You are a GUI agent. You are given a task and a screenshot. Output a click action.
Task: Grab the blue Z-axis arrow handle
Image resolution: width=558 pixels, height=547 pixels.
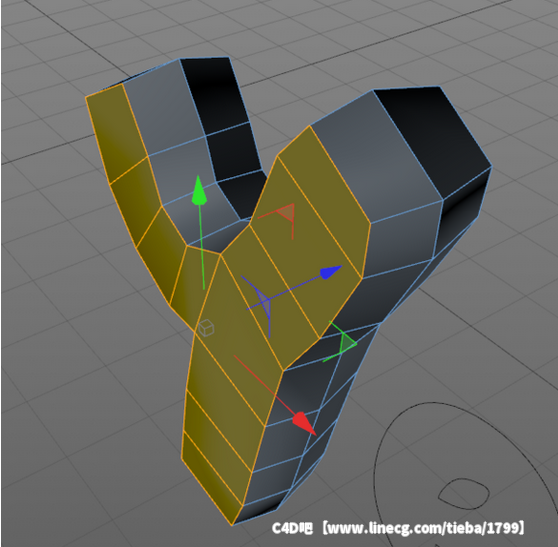(x=331, y=272)
